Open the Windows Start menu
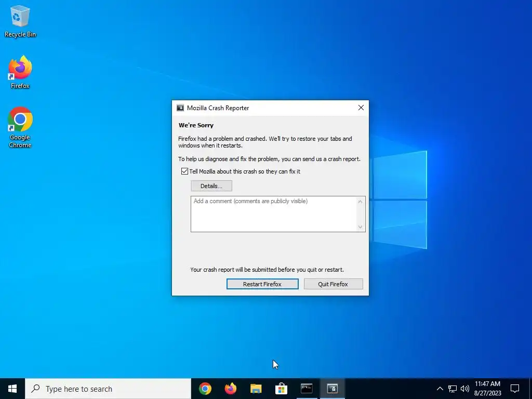Screen dimensions: 532x399 coord(12,389)
